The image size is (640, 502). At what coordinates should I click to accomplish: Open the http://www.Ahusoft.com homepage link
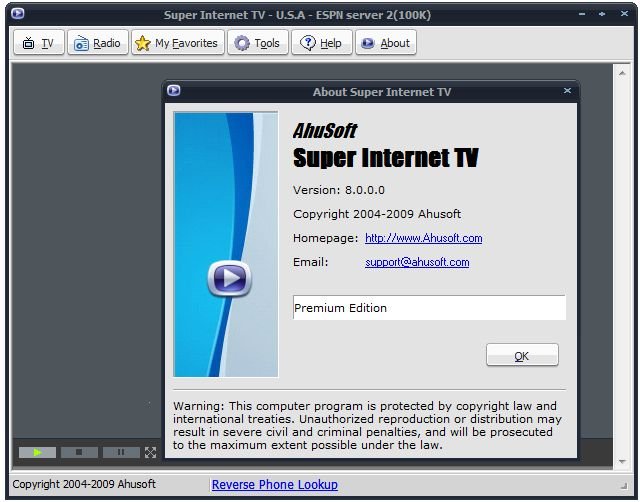423,238
